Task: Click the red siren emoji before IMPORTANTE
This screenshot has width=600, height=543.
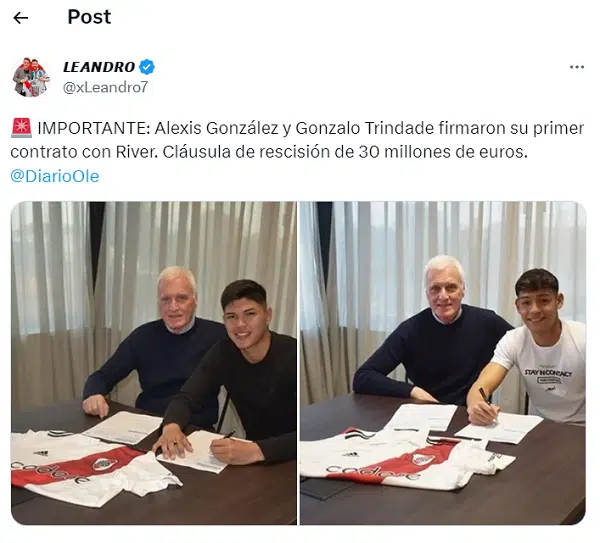Action: [21, 128]
